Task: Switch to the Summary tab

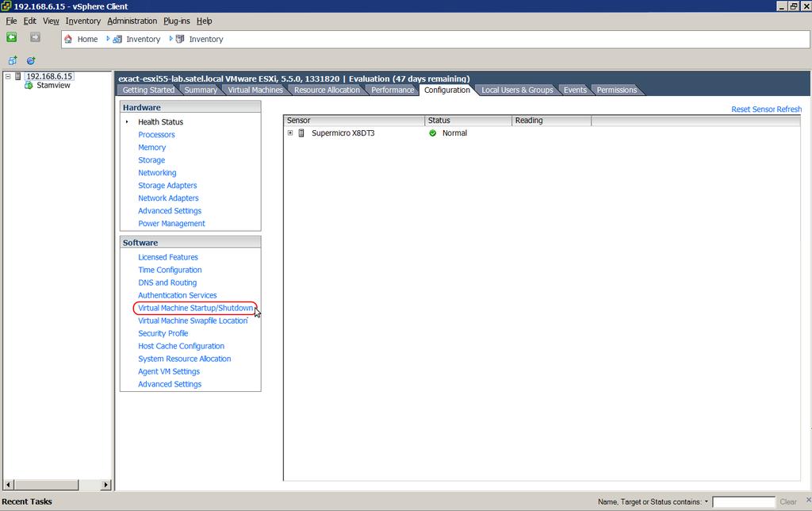Action: coord(201,90)
